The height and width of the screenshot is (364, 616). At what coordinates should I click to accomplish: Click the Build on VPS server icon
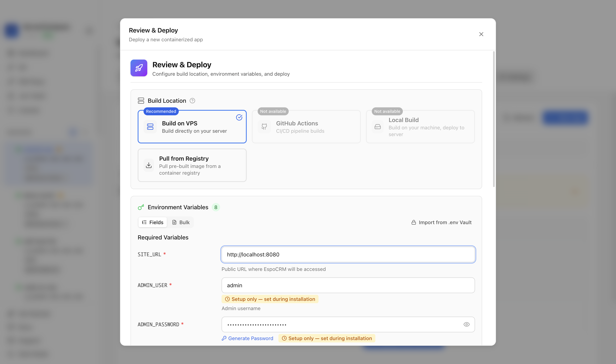pyautogui.click(x=150, y=127)
